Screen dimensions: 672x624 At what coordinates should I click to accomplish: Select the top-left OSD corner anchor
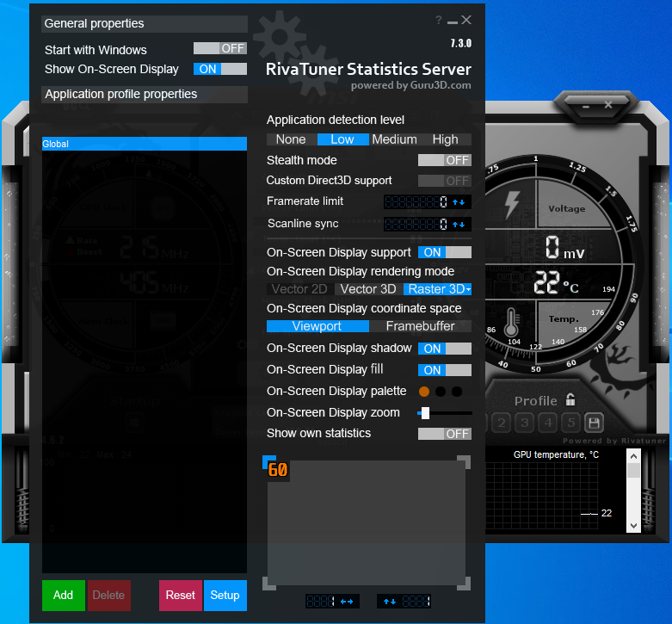(268, 461)
